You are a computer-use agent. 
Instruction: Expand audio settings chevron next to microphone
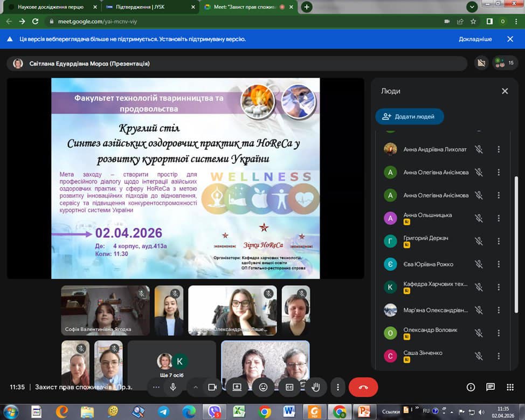tap(196, 387)
